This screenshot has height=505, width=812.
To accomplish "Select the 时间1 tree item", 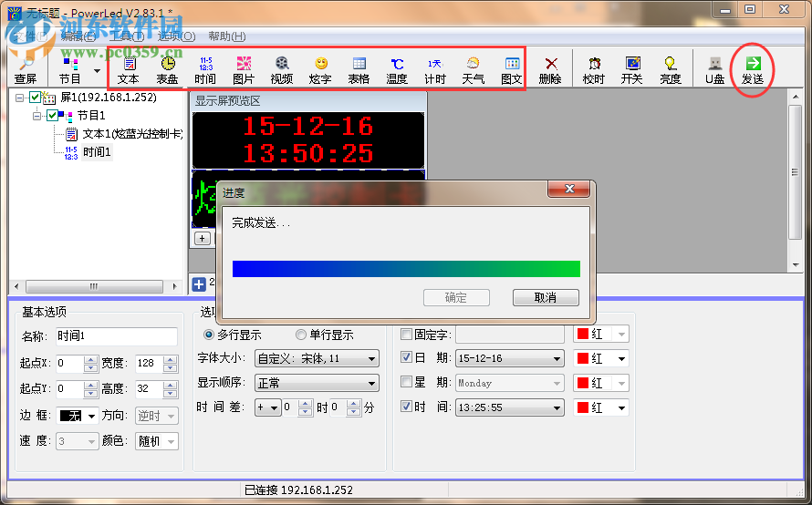I will 97,152.
